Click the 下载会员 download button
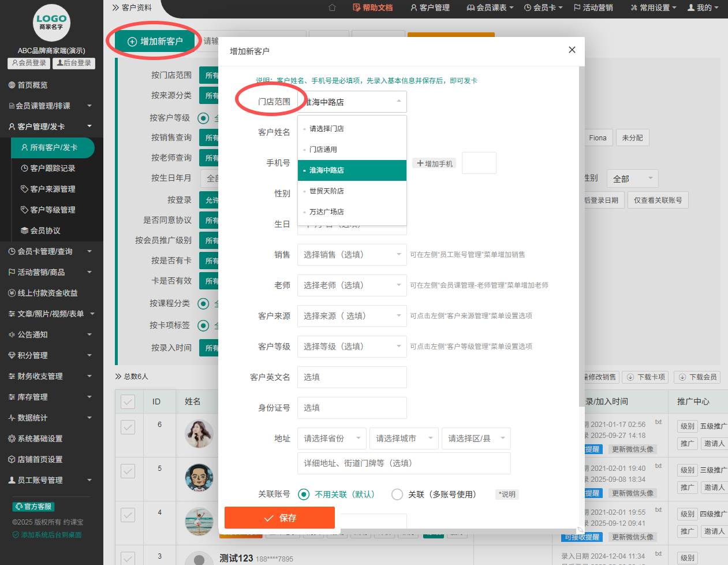 pos(697,377)
